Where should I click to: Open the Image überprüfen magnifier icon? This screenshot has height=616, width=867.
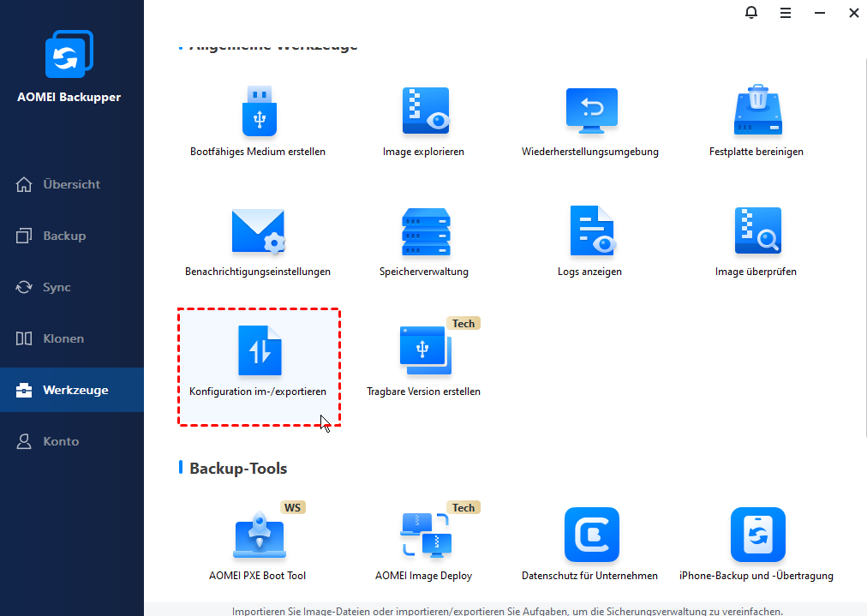(x=757, y=230)
